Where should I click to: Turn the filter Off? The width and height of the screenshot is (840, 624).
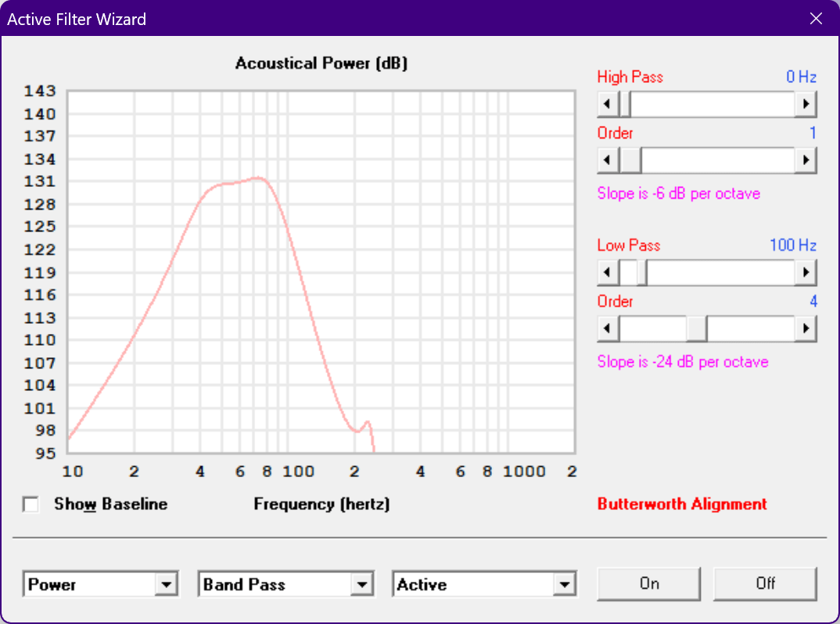click(765, 584)
